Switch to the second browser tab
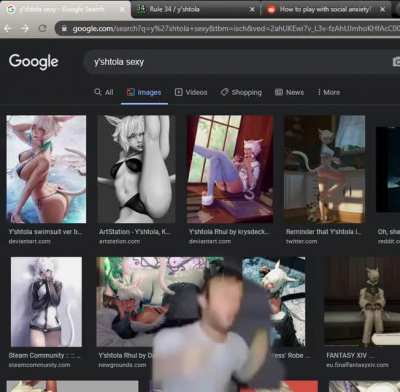400x392 pixels. (195, 9)
